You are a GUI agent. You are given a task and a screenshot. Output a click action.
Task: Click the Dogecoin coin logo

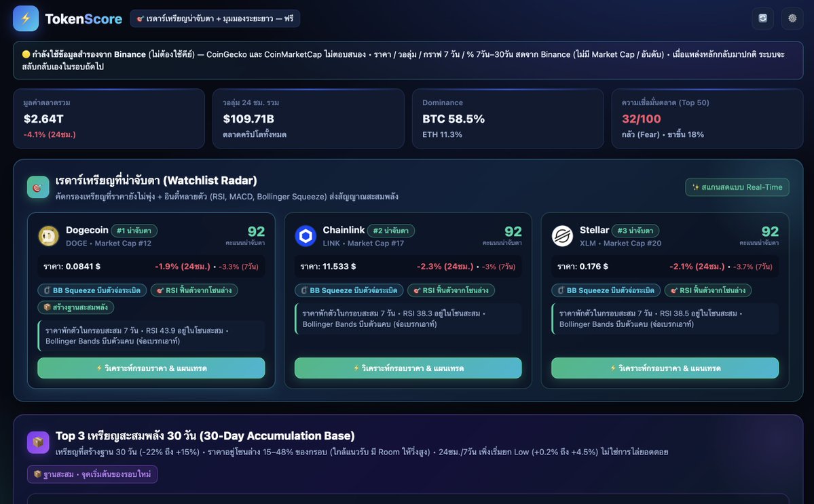pos(49,236)
